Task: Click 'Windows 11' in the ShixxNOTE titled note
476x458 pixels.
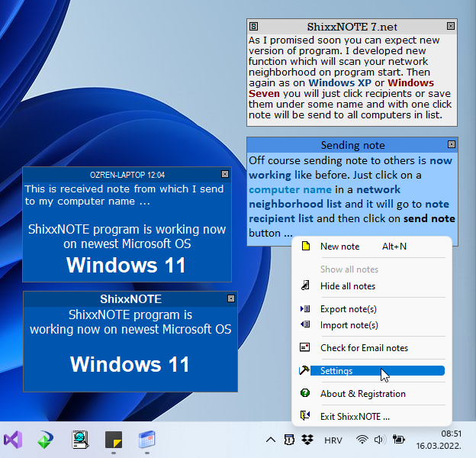Action: point(130,364)
